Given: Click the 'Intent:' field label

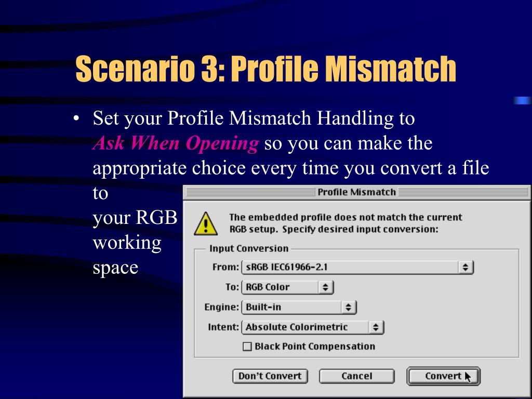Looking at the screenshot, I should click(223, 327).
